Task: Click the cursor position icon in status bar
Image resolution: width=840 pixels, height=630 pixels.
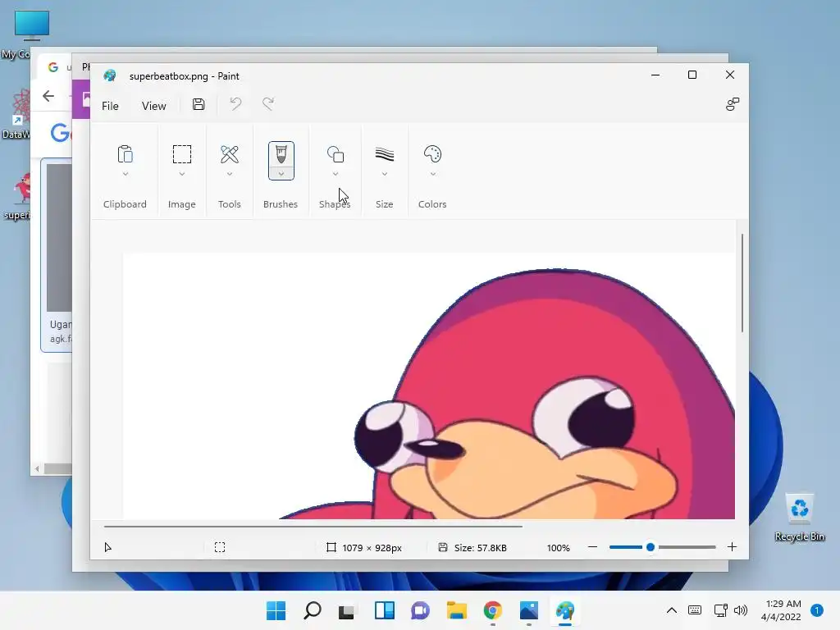Action: point(107,547)
